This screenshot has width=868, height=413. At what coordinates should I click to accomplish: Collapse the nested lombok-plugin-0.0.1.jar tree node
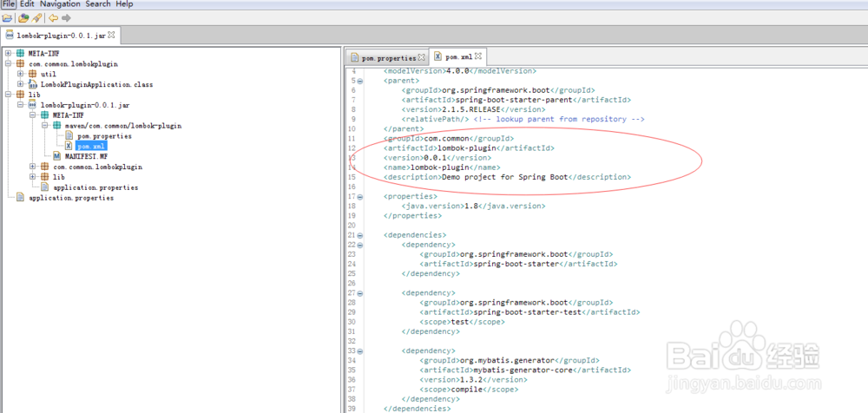coord(20,105)
